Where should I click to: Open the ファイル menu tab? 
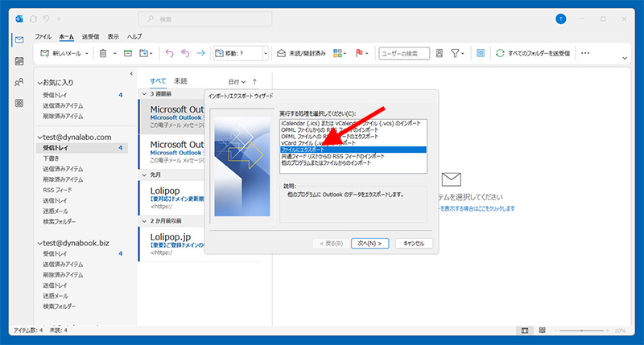[43, 37]
